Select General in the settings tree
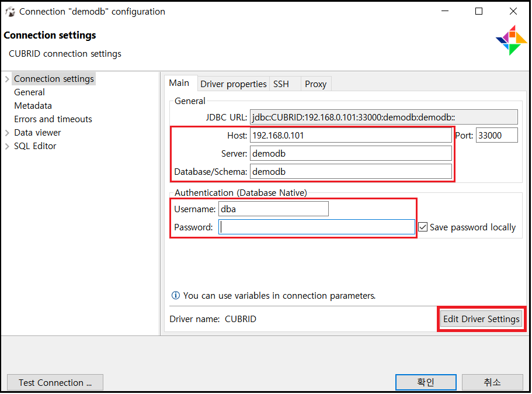This screenshot has width=532, height=394. (x=30, y=92)
